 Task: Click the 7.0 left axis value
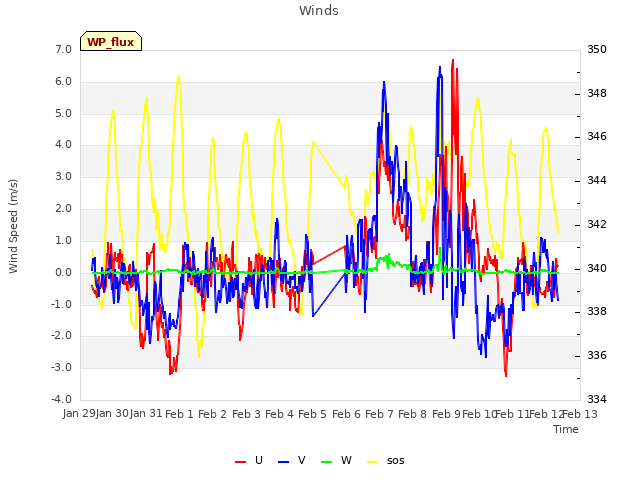coord(63,49)
